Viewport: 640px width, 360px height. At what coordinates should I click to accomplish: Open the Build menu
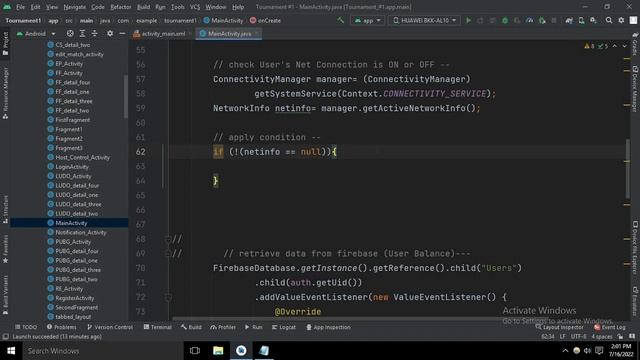point(143,7)
